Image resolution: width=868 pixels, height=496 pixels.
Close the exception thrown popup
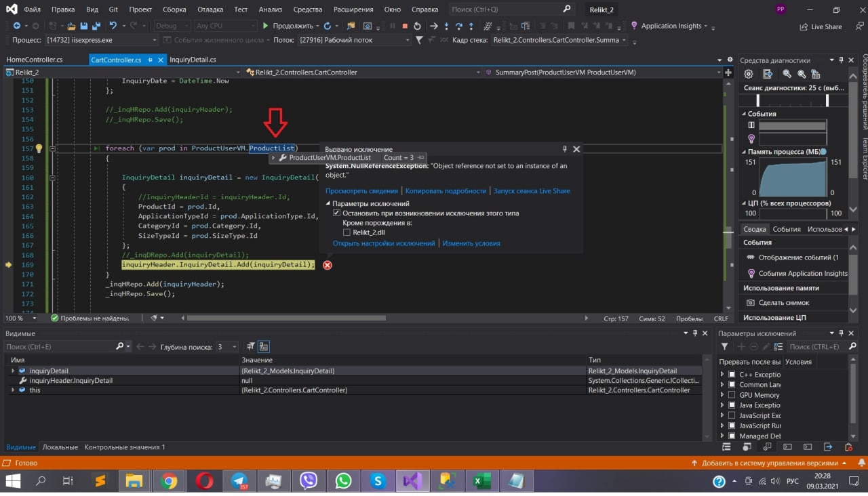point(576,149)
